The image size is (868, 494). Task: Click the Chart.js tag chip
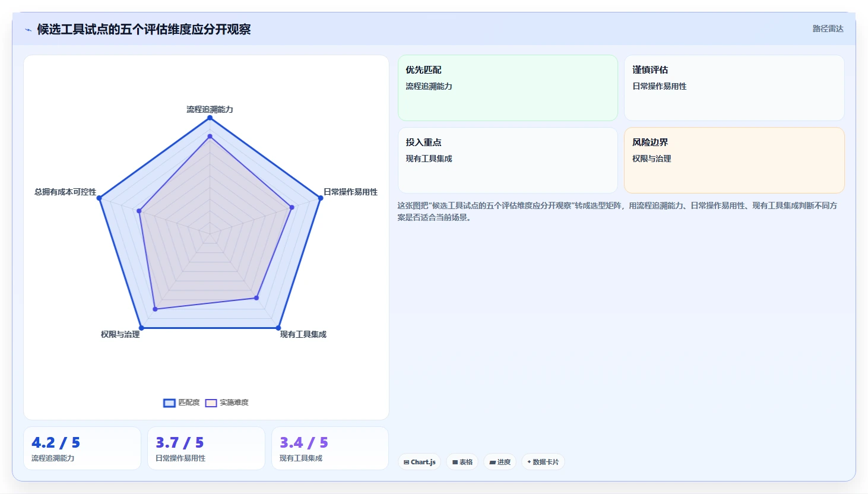(x=419, y=462)
